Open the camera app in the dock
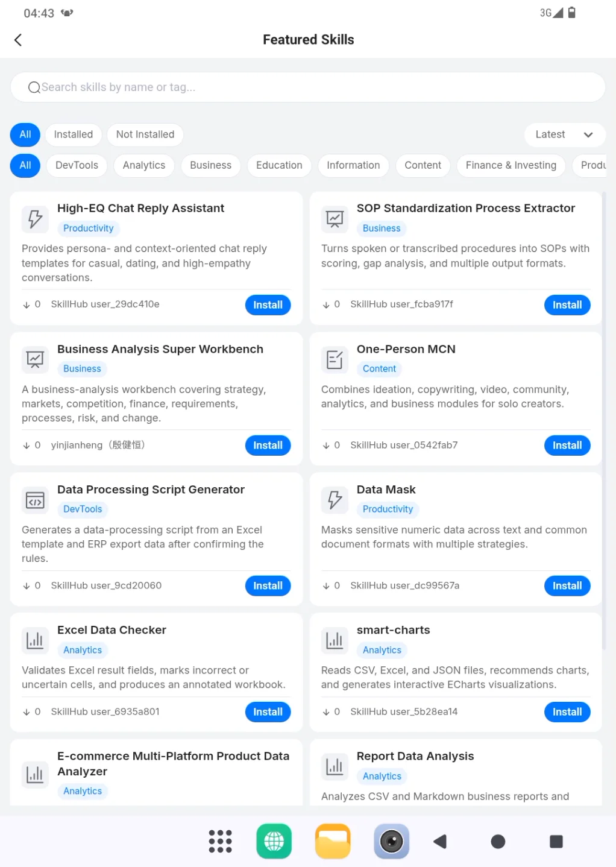 click(x=391, y=841)
